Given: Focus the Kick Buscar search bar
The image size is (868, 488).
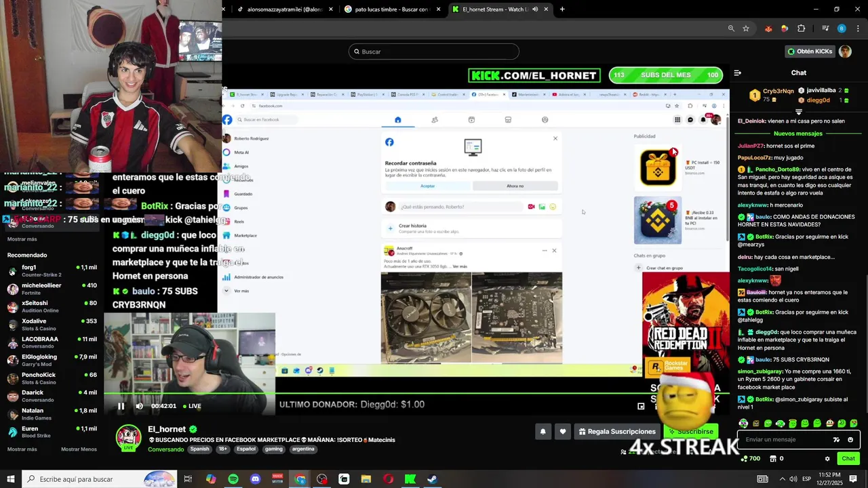Looking at the screenshot, I should 434,52.
